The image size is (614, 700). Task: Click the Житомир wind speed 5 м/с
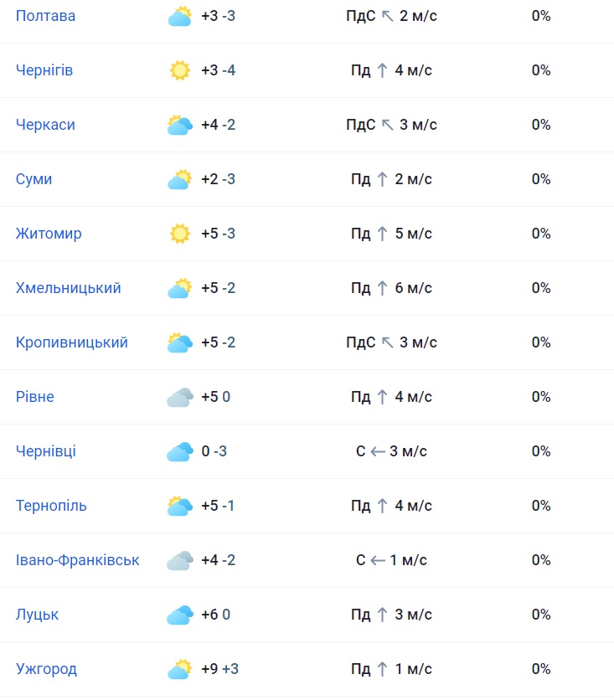pos(413,234)
